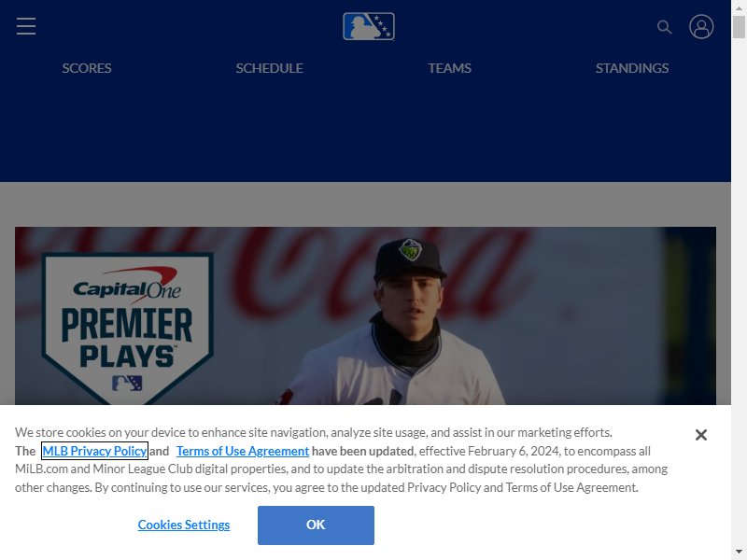This screenshot has width=747, height=560.
Task: Accept cookies with the OK button
Action: (x=316, y=525)
